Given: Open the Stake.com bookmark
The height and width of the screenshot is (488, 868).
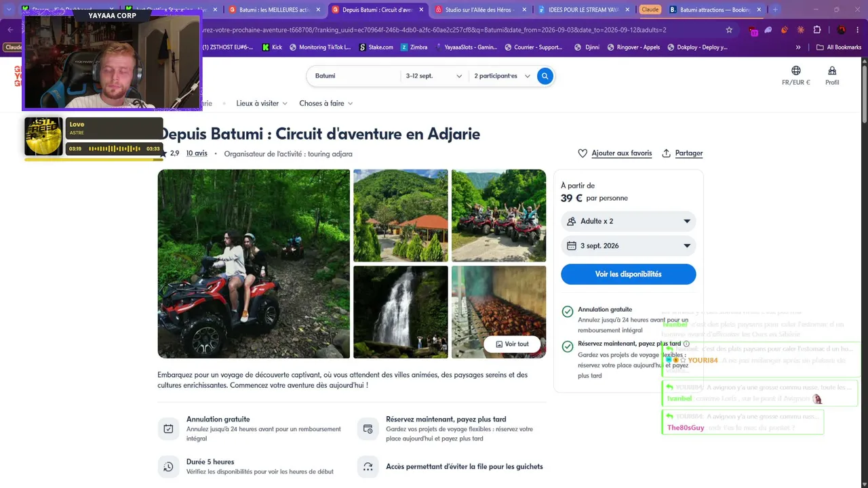Looking at the screenshot, I should [x=376, y=47].
